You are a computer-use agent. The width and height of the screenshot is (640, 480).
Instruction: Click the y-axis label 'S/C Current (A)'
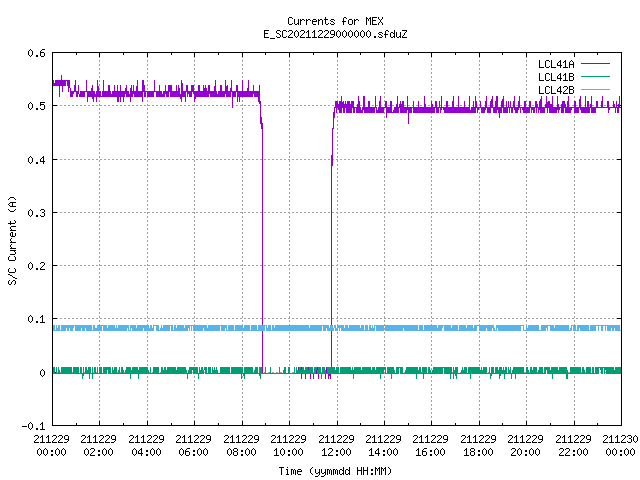(12, 241)
